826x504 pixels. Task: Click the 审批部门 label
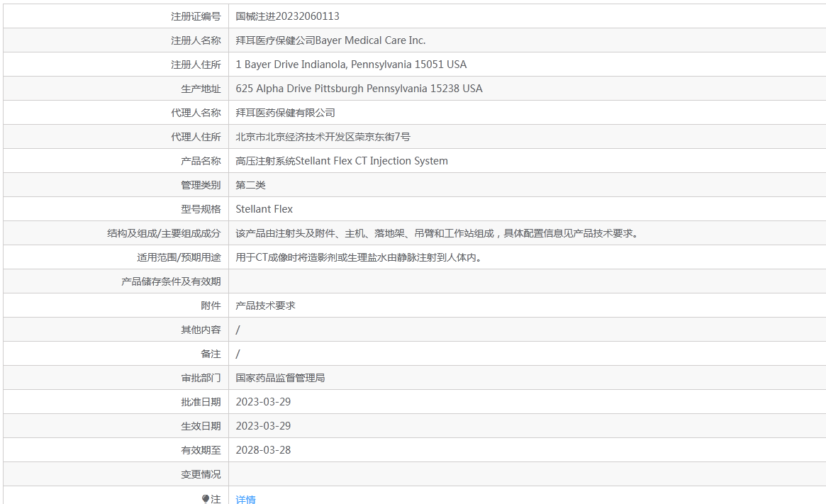coord(201,378)
